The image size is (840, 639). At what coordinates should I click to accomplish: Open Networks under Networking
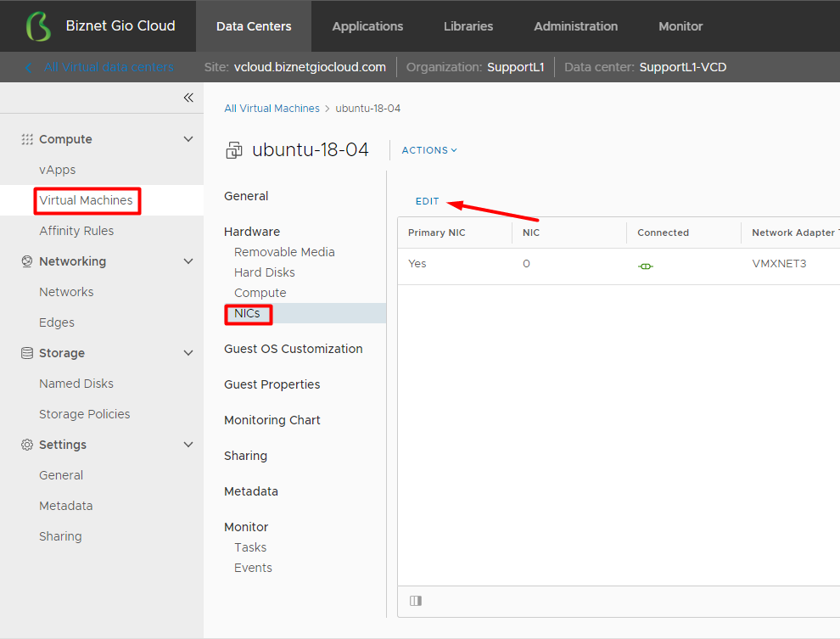(66, 292)
